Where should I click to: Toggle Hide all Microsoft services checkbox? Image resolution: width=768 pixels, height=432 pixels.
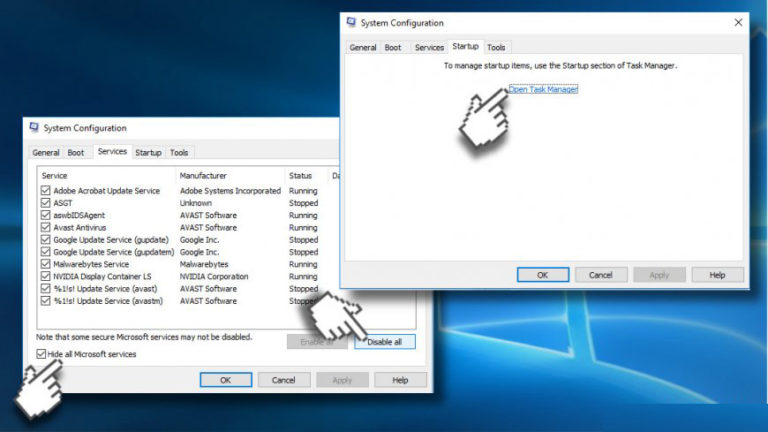(x=41, y=354)
